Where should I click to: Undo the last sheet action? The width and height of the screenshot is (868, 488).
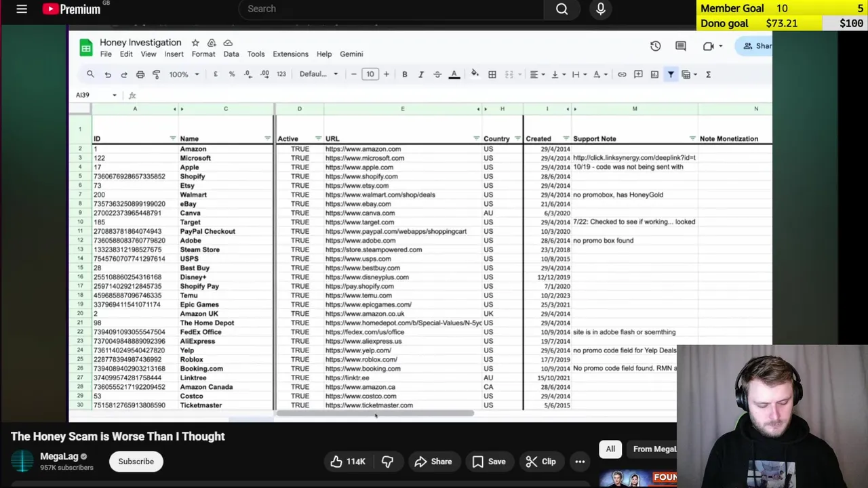(108, 74)
